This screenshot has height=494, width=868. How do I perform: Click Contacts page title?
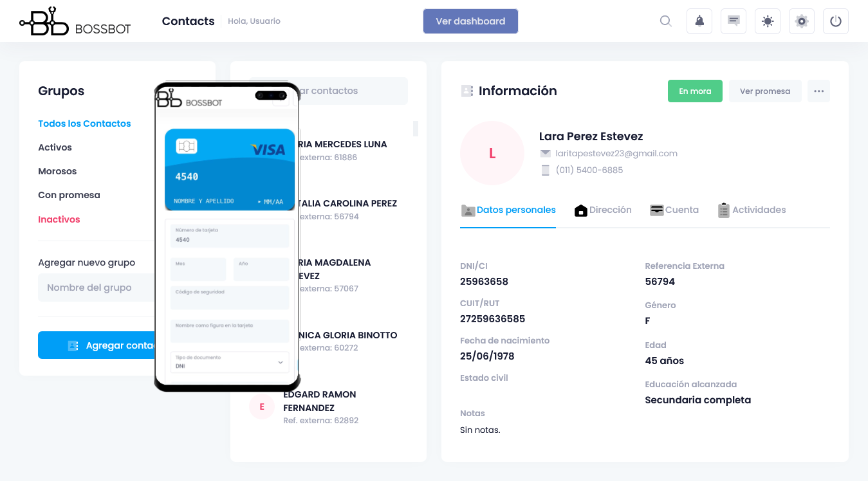click(188, 21)
